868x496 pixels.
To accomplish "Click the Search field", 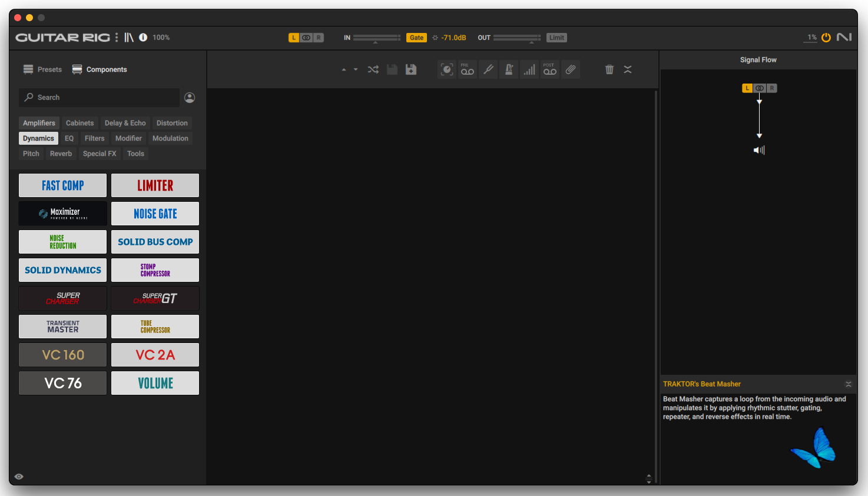I will pos(99,97).
